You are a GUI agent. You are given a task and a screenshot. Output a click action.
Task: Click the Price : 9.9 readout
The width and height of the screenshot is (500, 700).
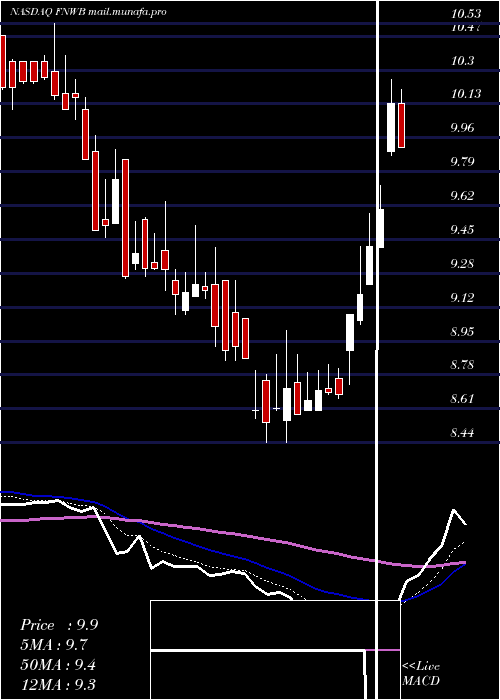click(x=59, y=625)
